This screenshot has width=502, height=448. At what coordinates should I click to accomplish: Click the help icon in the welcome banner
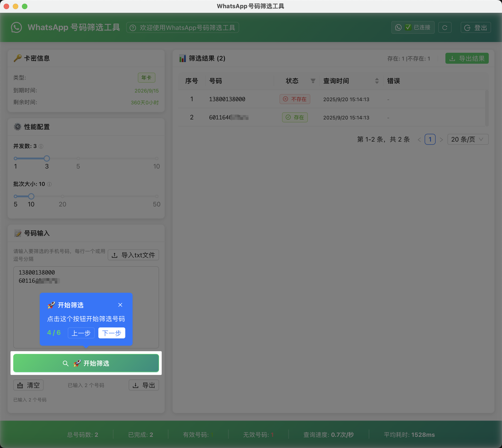(x=133, y=27)
